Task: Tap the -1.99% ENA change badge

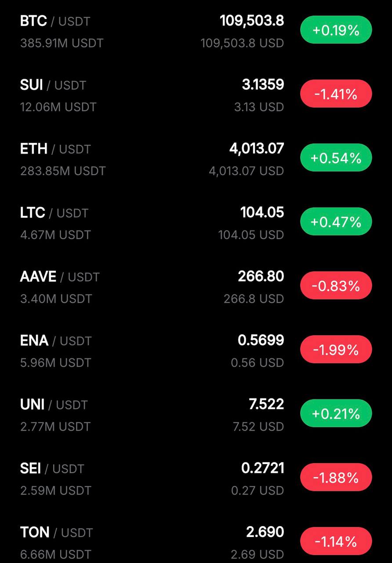Action: (x=336, y=349)
